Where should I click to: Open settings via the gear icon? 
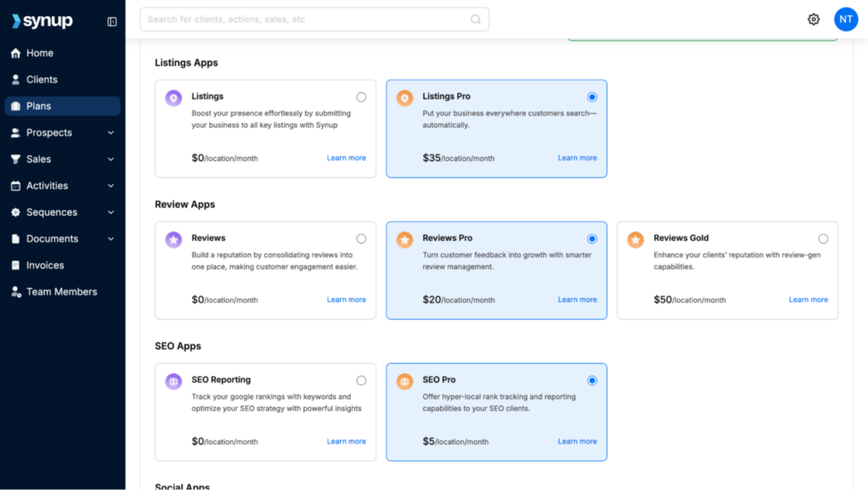[813, 19]
